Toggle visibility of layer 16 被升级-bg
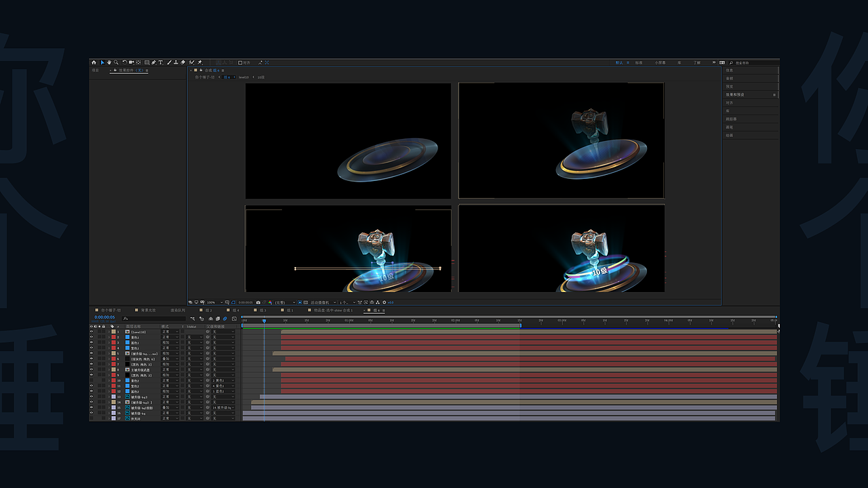The height and width of the screenshot is (488, 868). 92,413
